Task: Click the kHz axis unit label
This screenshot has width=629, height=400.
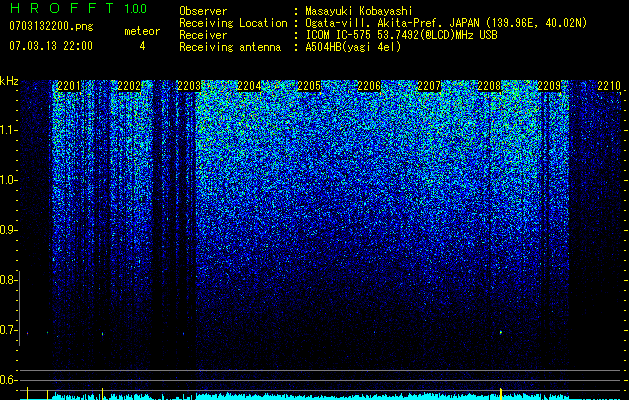Action: click(x=9, y=81)
